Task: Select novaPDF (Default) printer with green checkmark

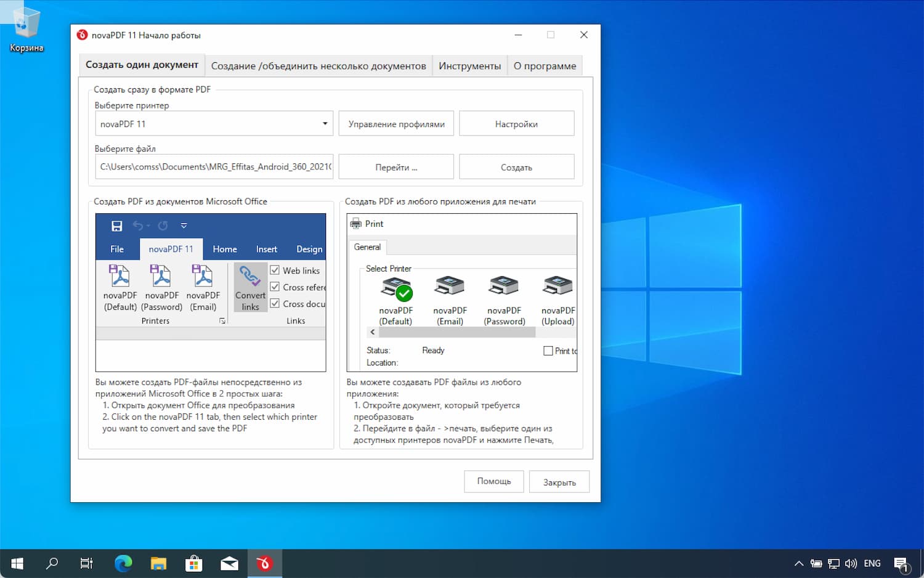Action: coord(396,288)
